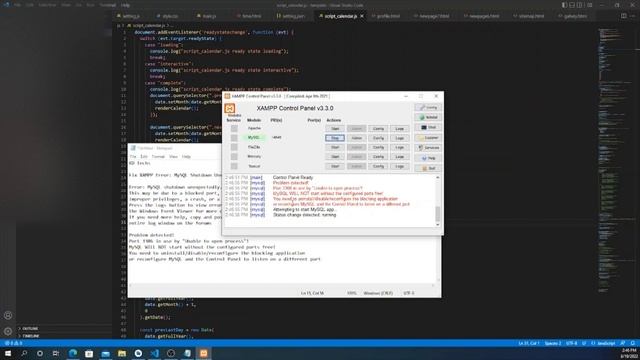Switch to Notepad icon on taskbar
This screenshot has height=360, width=640.
click(x=187, y=353)
